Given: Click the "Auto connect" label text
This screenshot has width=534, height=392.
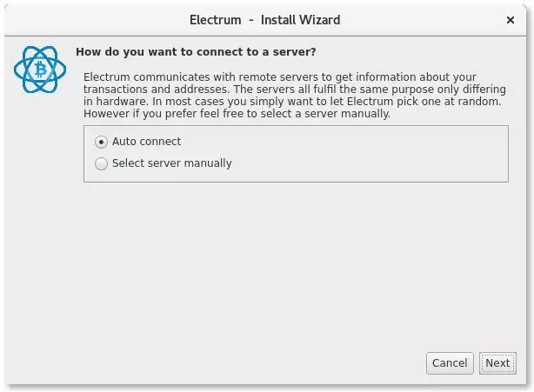Looking at the screenshot, I should (x=146, y=142).
